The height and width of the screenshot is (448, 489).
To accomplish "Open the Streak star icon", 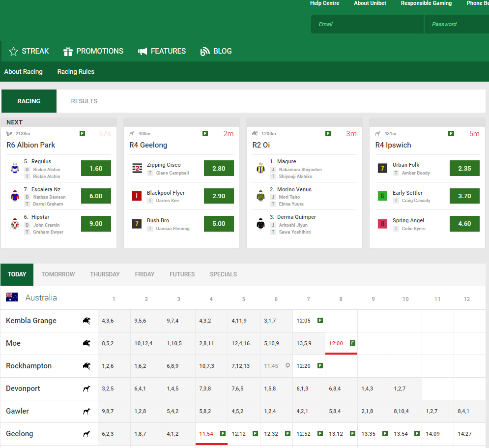I will (x=13, y=51).
